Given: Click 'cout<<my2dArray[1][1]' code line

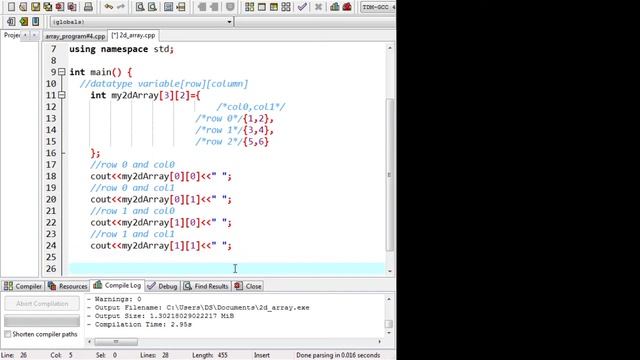Looking at the screenshot, I should click(161, 246).
